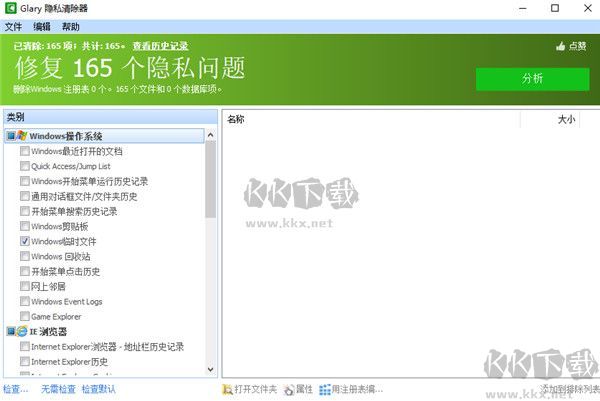Viewport: 600px width, 401px height.
Task: Click the 检查默认 link
Action: [99, 389]
